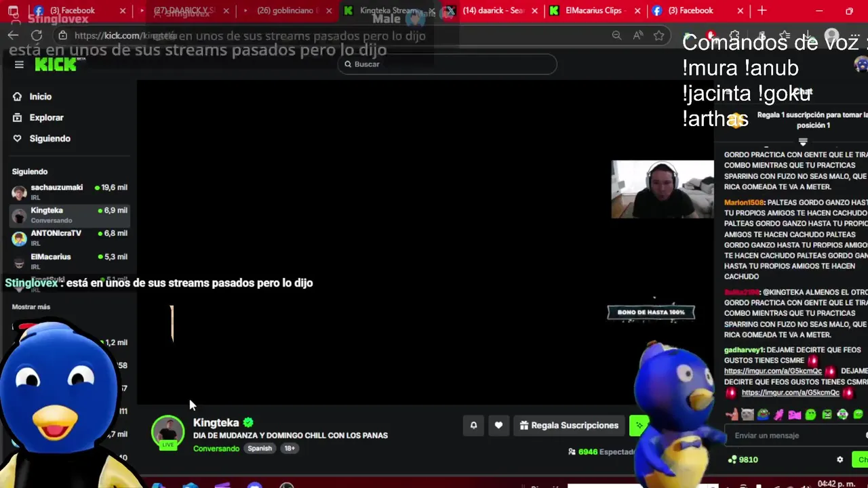
Task: Click the grumpy cat emote in chat bar
Action: 747,414
